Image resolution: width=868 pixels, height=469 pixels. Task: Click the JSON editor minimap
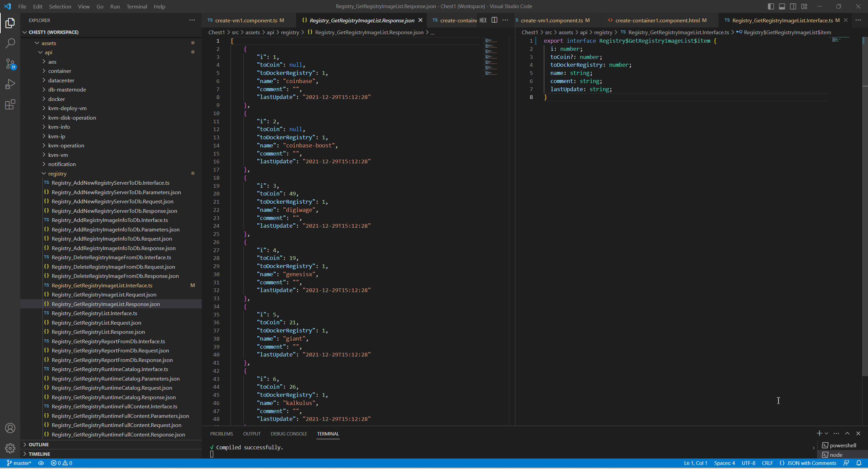pos(491,56)
